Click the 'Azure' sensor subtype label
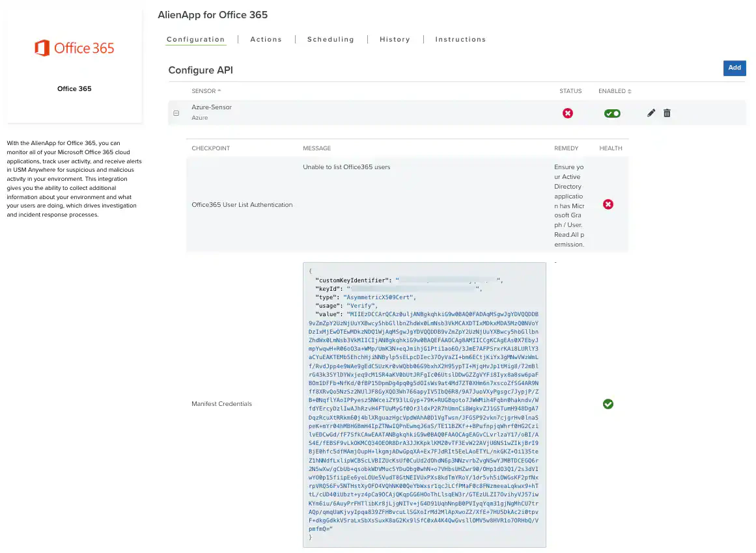 coord(200,118)
